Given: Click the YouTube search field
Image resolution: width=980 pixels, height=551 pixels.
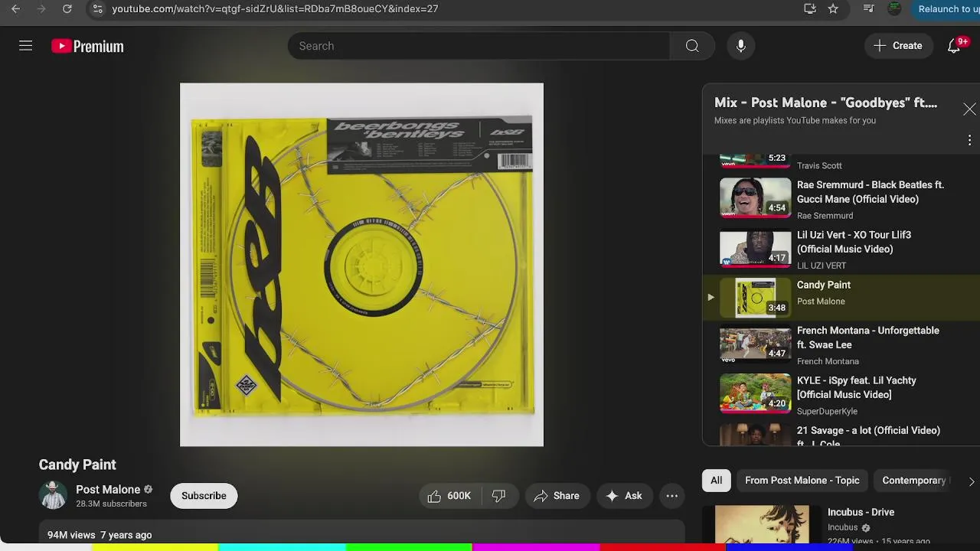Looking at the screenshot, I should 479,46.
